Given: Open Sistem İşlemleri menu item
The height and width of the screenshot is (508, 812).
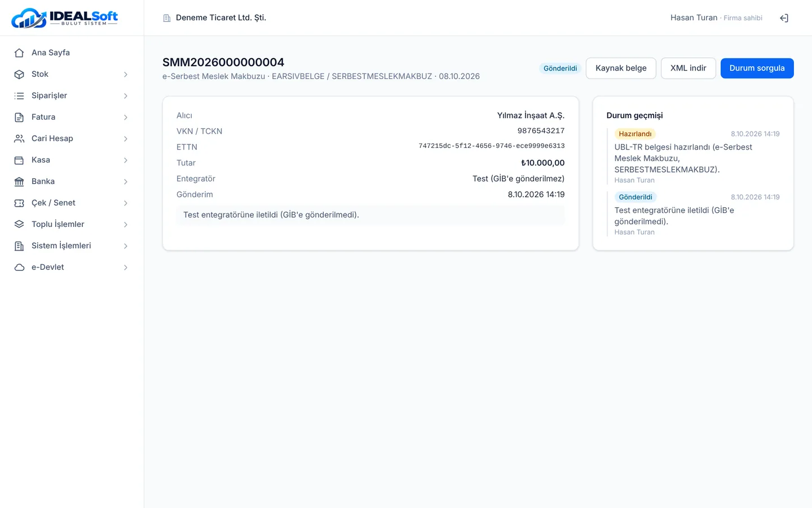Looking at the screenshot, I should click(72, 246).
